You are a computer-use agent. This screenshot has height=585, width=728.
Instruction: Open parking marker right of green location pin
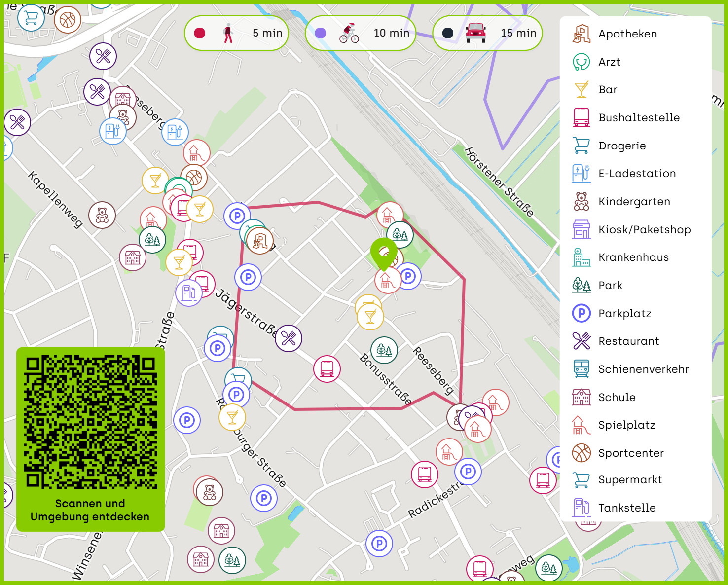click(408, 276)
